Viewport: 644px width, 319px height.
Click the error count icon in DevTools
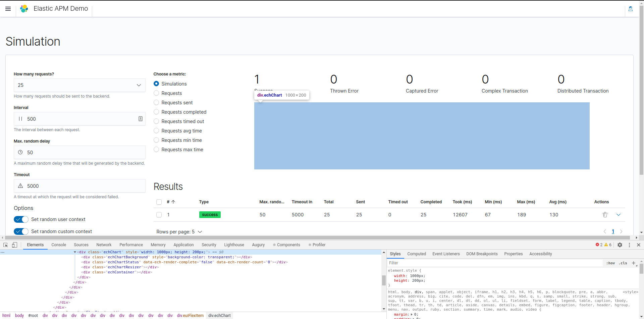tap(598, 245)
